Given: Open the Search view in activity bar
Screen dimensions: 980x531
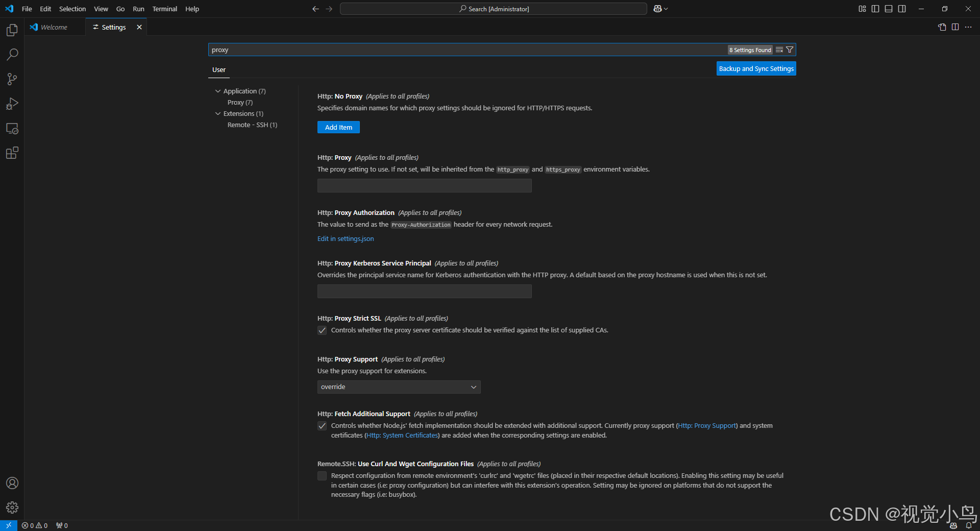Looking at the screenshot, I should [x=12, y=55].
